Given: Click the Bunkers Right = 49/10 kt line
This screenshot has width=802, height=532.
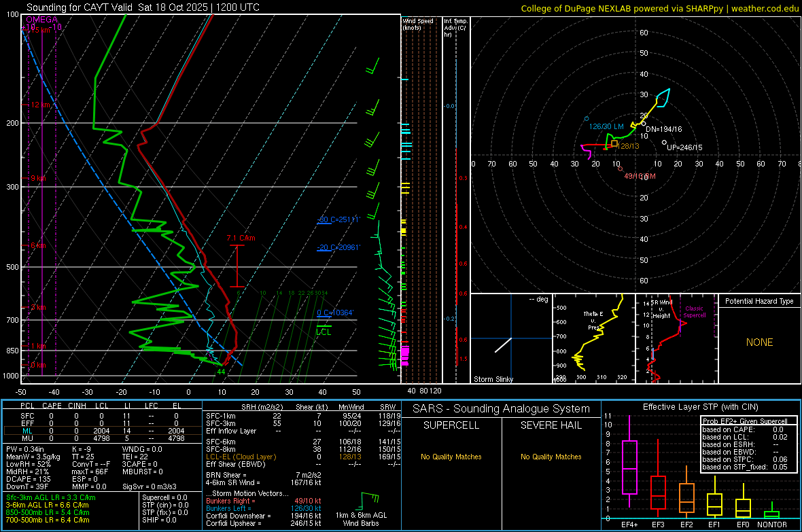Looking at the screenshot, I should pyautogui.click(x=264, y=501).
